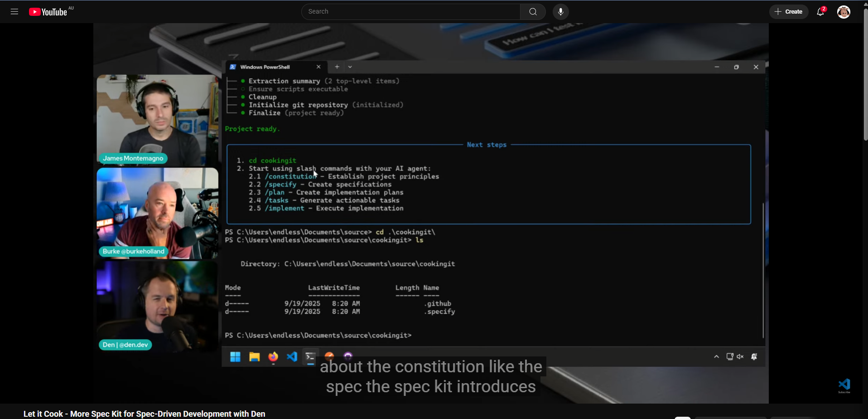868x419 pixels.
Task: Click the /implement command text
Action: 285,208
